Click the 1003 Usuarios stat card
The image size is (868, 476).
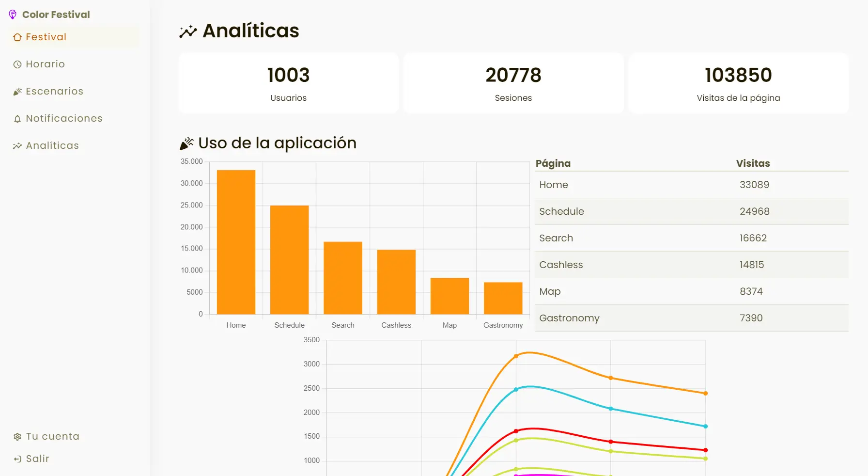[289, 83]
